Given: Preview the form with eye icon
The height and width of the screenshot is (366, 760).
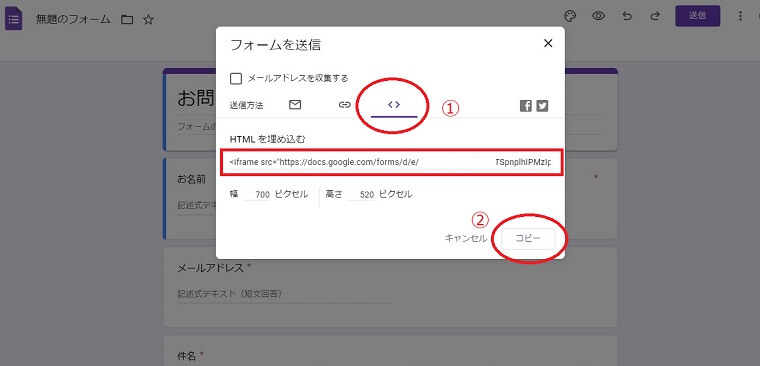Looking at the screenshot, I should [599, 16].
